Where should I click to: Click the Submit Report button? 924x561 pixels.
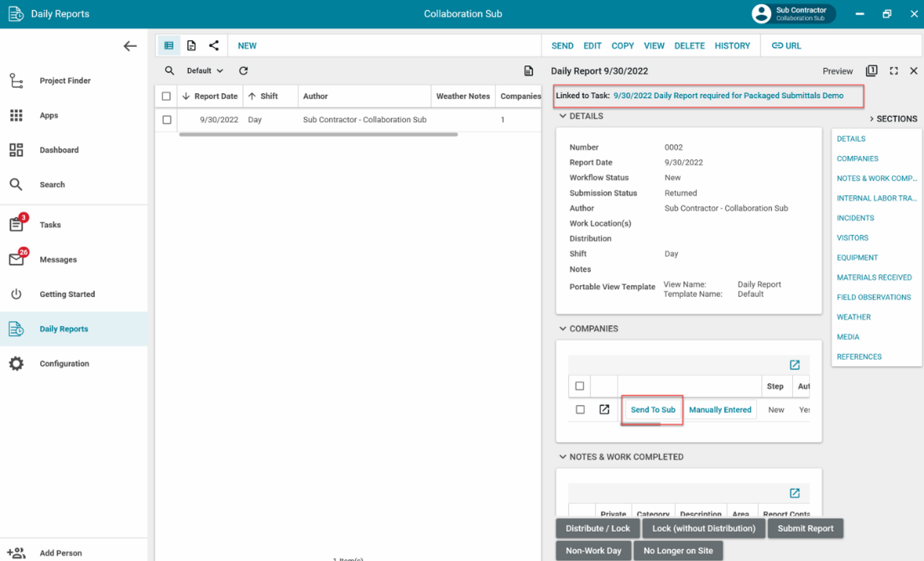point(805,528)
